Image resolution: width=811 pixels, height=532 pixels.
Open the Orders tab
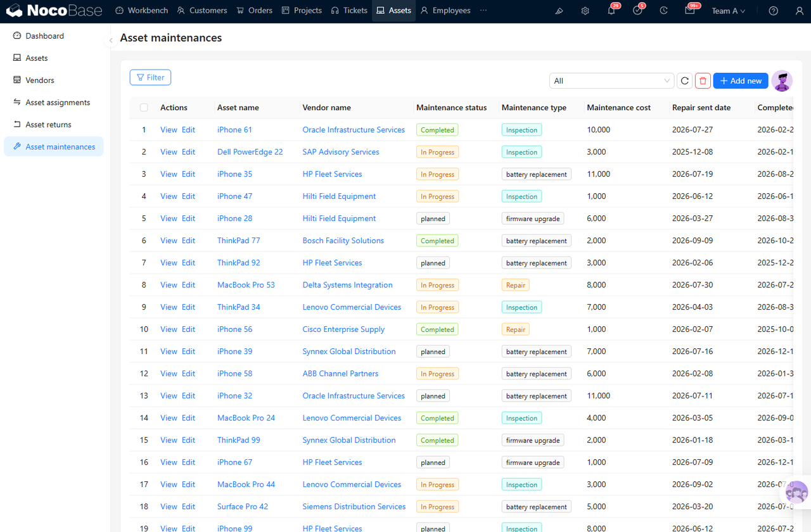coord(254,11)
